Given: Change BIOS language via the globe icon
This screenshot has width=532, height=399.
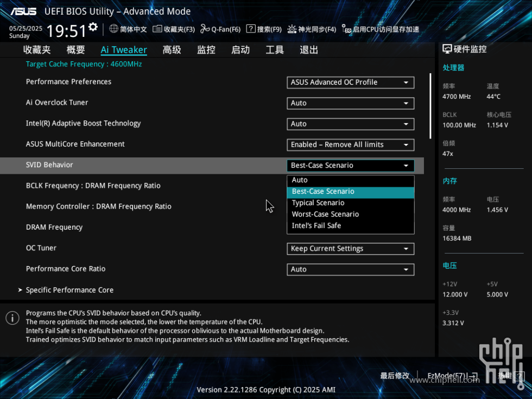Looking at the screenshot, I should point(113,29).
